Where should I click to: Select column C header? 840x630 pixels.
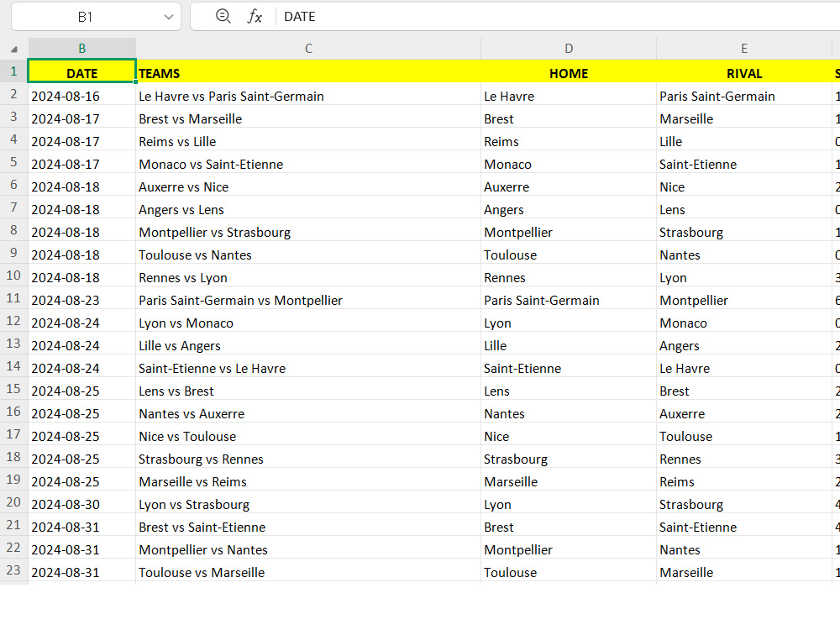coord(308,48)
